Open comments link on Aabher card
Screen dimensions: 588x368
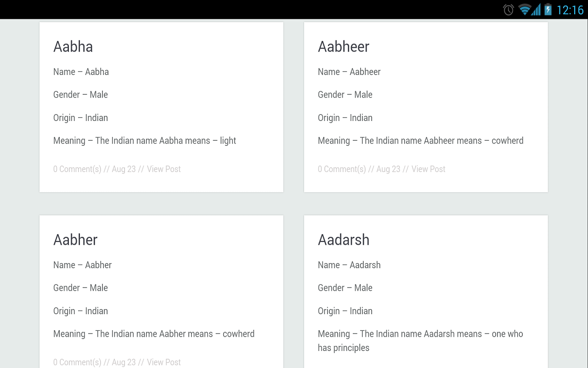coord(77,362)
